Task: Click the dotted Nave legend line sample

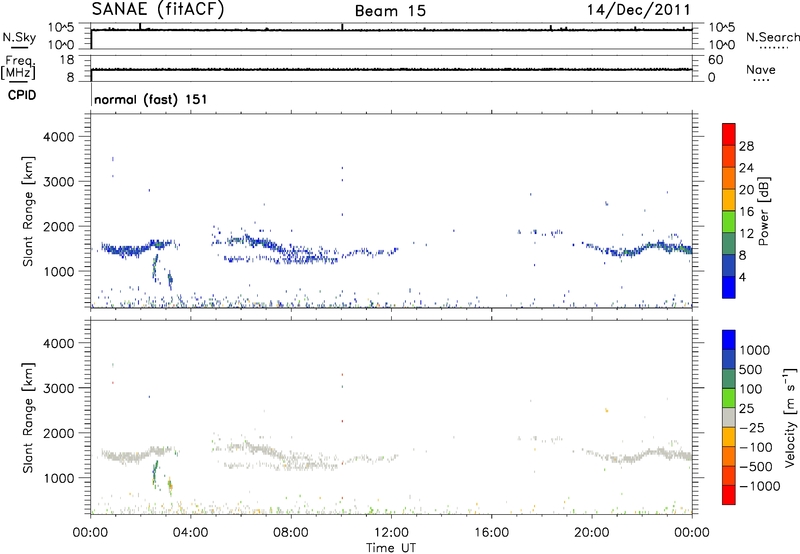Action: pyautogui.click(x=761, y=81)
